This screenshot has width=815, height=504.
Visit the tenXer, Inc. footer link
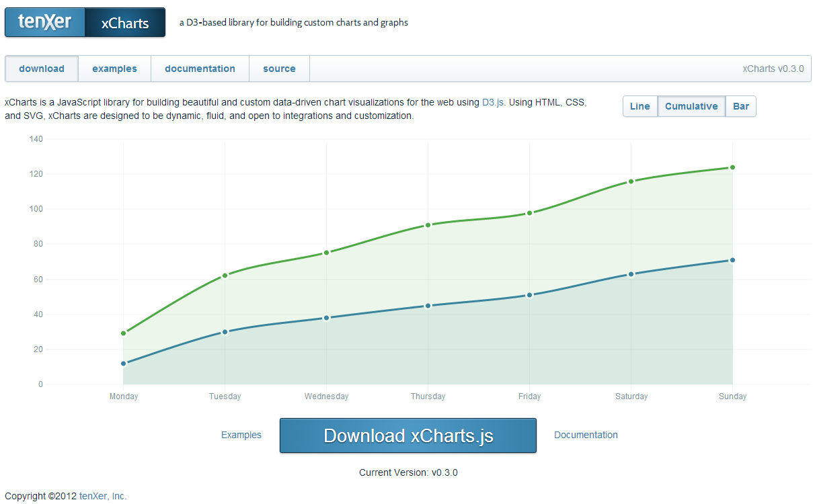pyautogui.click(x=103, y=496)
